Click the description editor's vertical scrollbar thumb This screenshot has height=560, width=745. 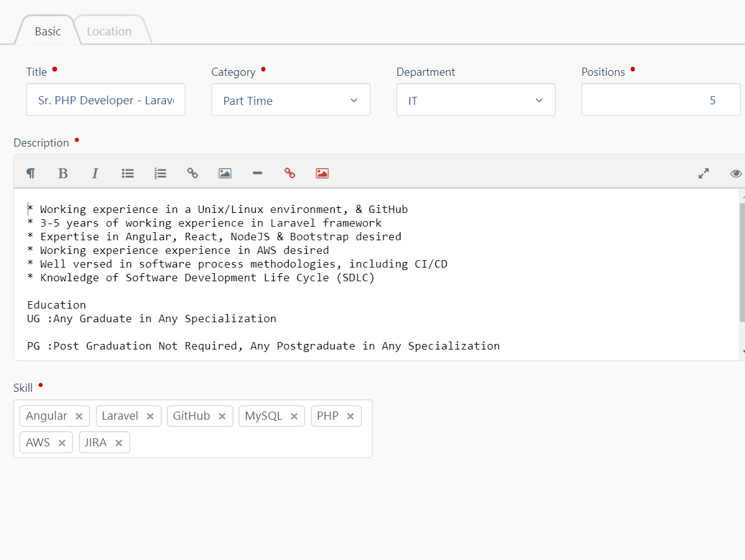coord(742,262)
